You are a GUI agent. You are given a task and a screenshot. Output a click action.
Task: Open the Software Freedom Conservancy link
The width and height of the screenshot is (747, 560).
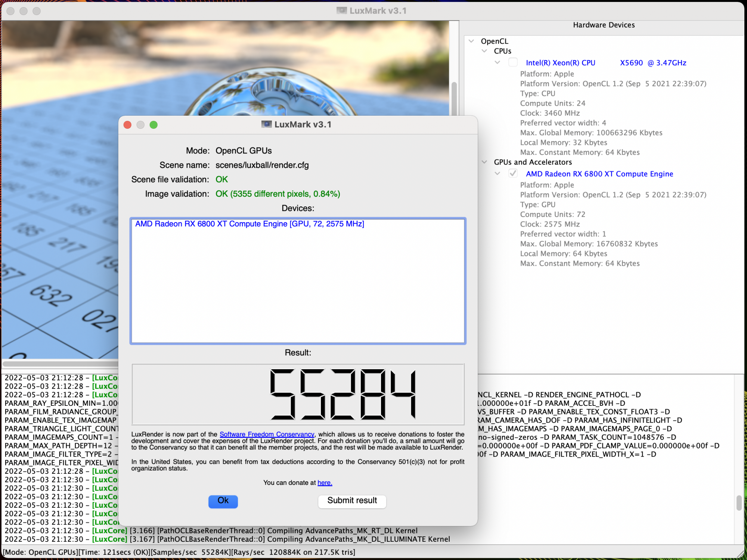[x=267, y=434]
